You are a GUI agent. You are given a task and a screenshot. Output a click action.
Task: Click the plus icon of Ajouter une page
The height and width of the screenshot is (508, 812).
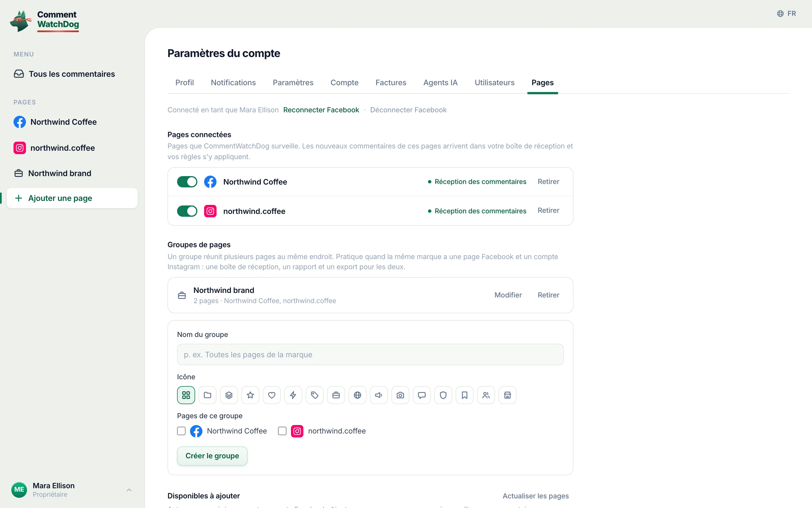pyautogui.click(x=19, y=198)
